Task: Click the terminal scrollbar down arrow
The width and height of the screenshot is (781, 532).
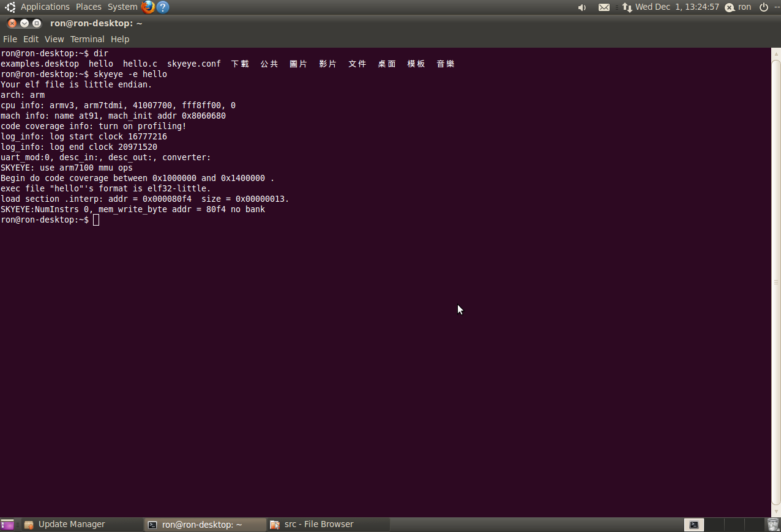Action: pos(775,511)
